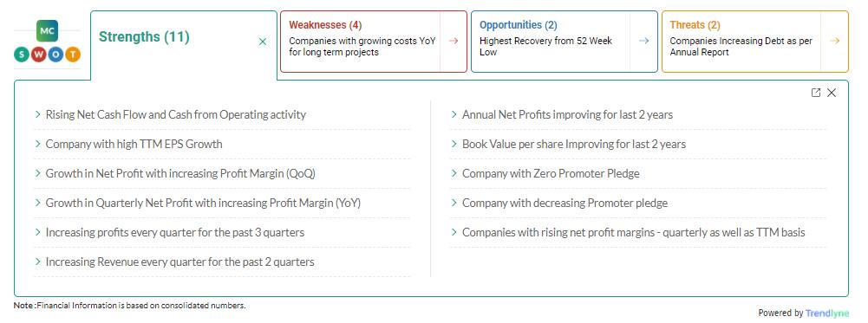Open Rising Net Cash Flow strength item

[x=222, y=115]
